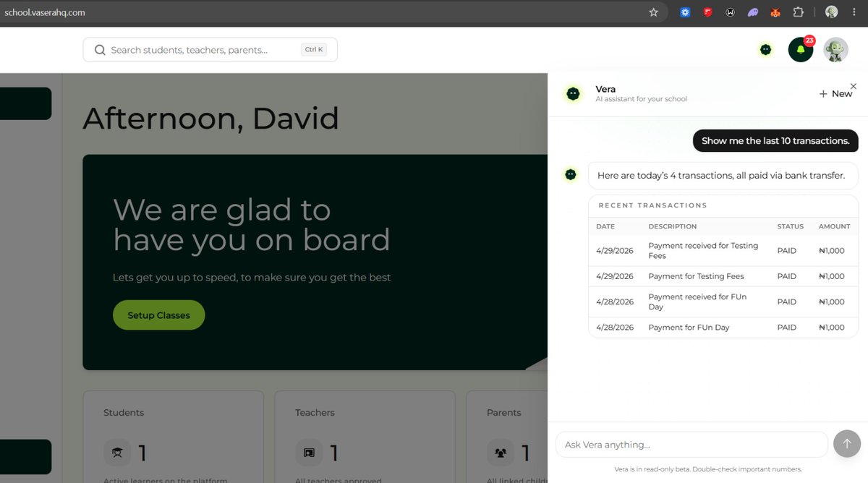This screenshot has height=483, width=868.
Task: Click the Vera avatar next to the transactions reply
Action: point(571,174)
